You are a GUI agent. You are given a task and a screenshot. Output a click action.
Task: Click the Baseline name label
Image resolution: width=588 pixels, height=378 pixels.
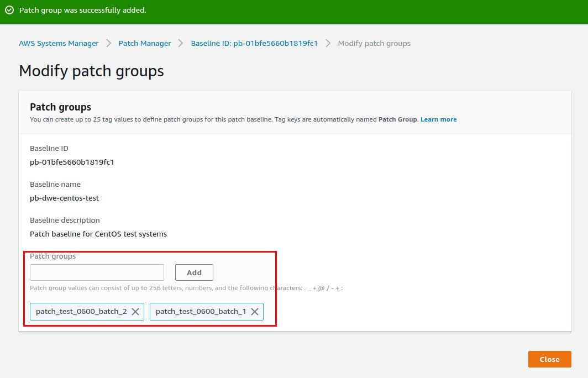point(55,185)
